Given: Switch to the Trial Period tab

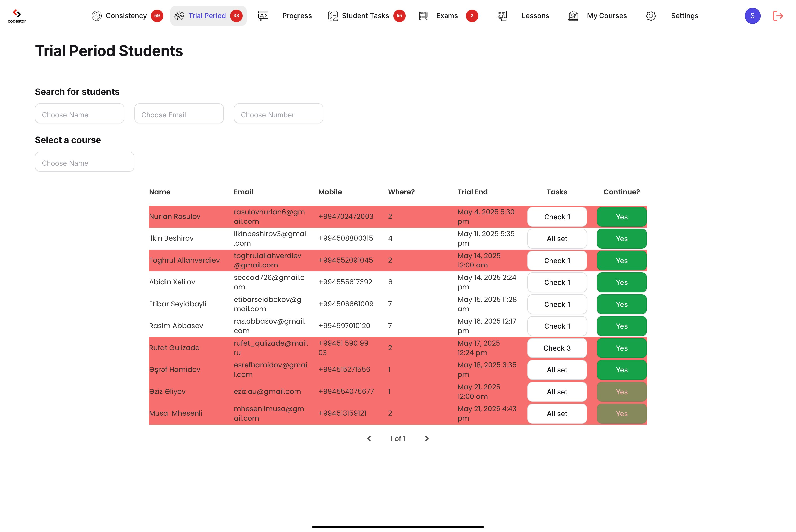Looking at the screenshot, I should click(207, 16).
